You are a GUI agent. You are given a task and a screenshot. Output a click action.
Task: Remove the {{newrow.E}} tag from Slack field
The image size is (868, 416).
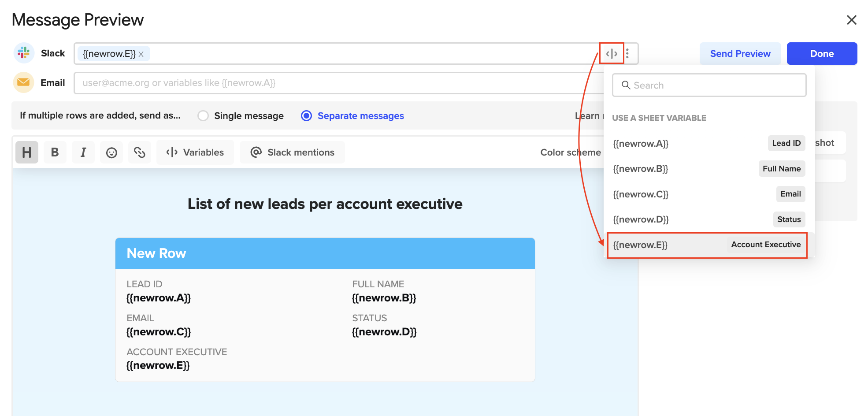[141, 54]
